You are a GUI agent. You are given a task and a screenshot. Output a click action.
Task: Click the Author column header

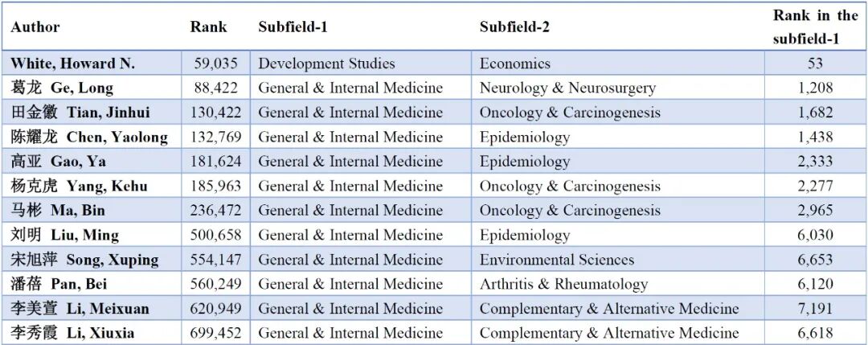pos(35,27)
